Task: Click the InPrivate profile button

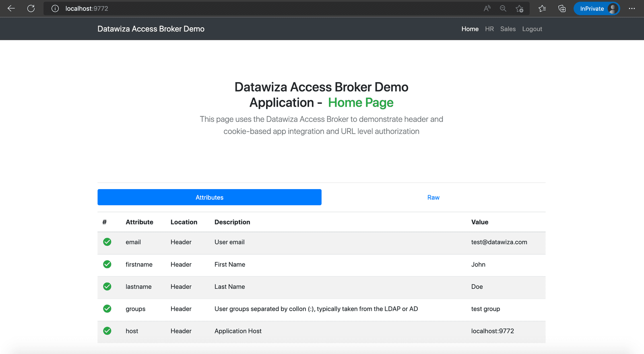Action: pyautogui.click(x=597, y=8)
